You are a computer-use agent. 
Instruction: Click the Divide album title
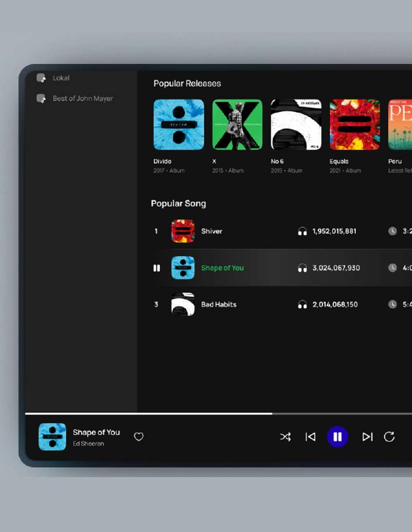[162, 161]
